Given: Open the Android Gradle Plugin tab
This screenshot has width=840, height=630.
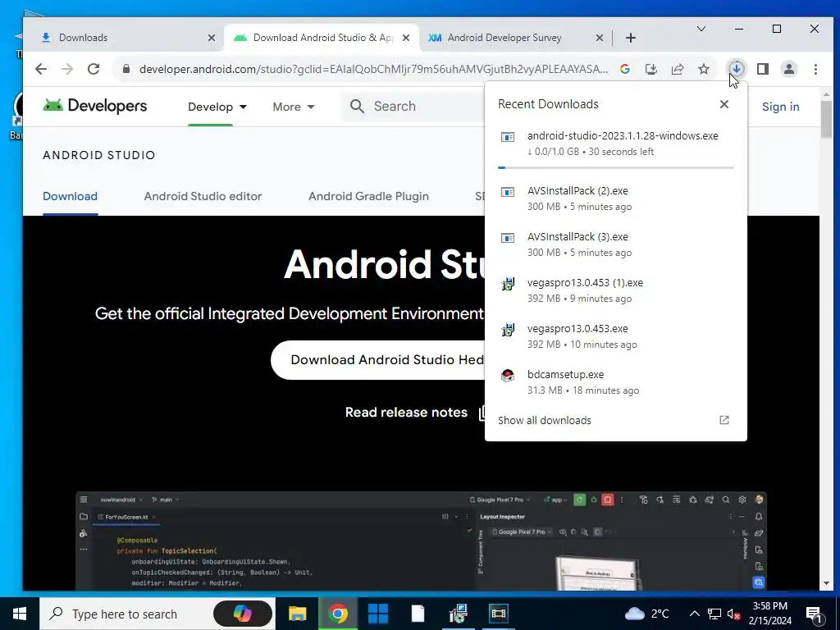Looking at the screenshot, I should 368,196.
